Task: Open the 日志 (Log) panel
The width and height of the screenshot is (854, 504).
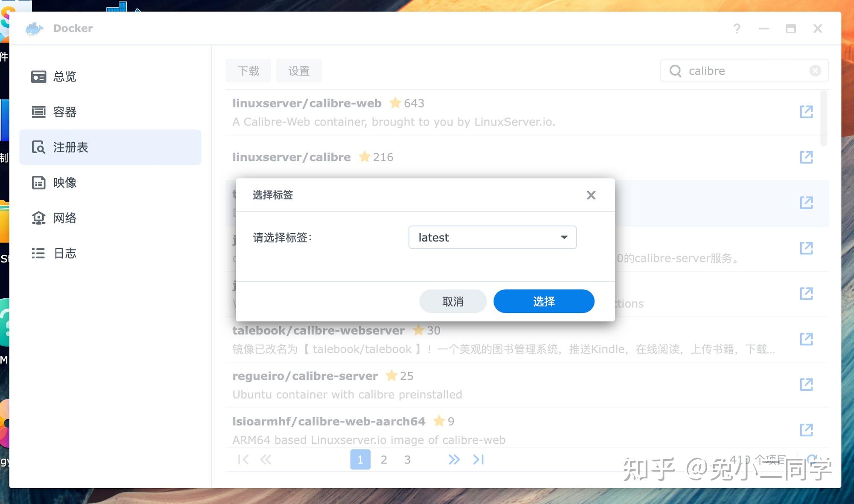Action: 64,253
